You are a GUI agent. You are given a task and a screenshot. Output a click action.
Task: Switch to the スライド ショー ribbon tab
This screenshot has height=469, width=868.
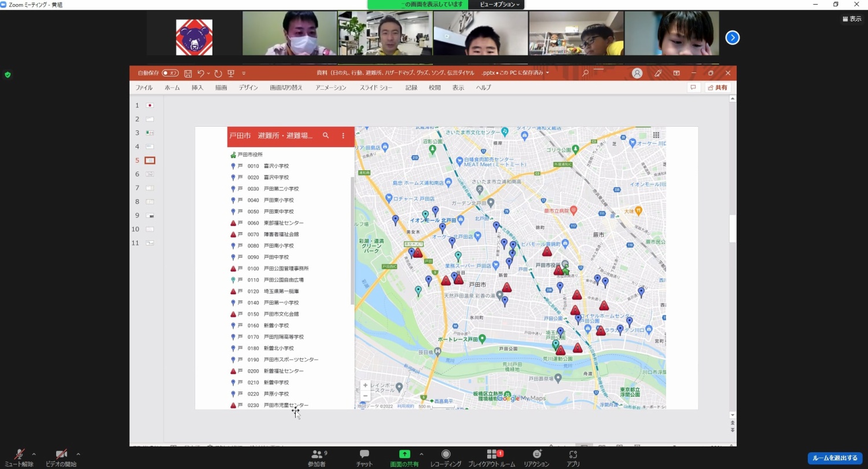tap(376, 88)
